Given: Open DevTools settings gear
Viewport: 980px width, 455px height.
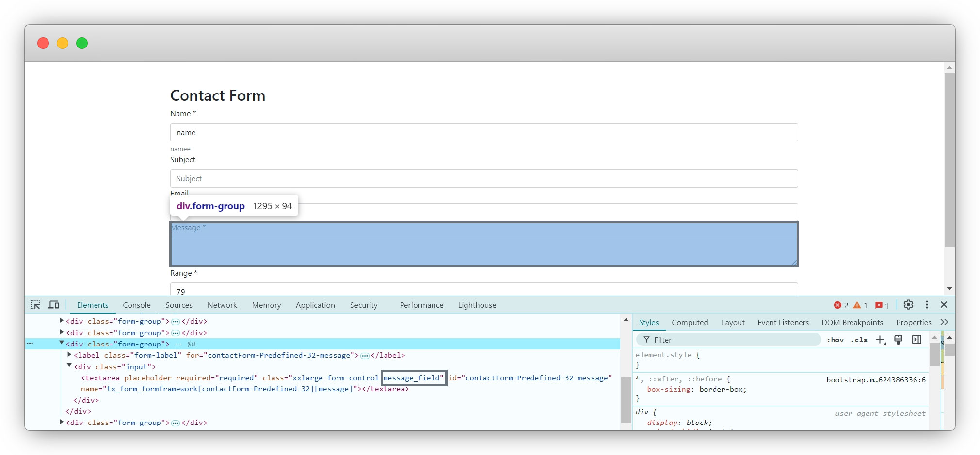Looking at the screenshot, I should click(x=908, y=305).
